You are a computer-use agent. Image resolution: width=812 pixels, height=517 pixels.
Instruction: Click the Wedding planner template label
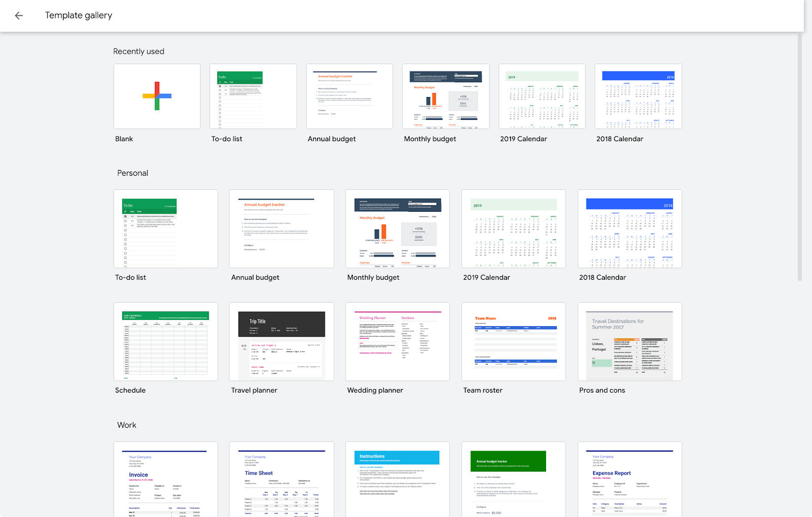375,390
